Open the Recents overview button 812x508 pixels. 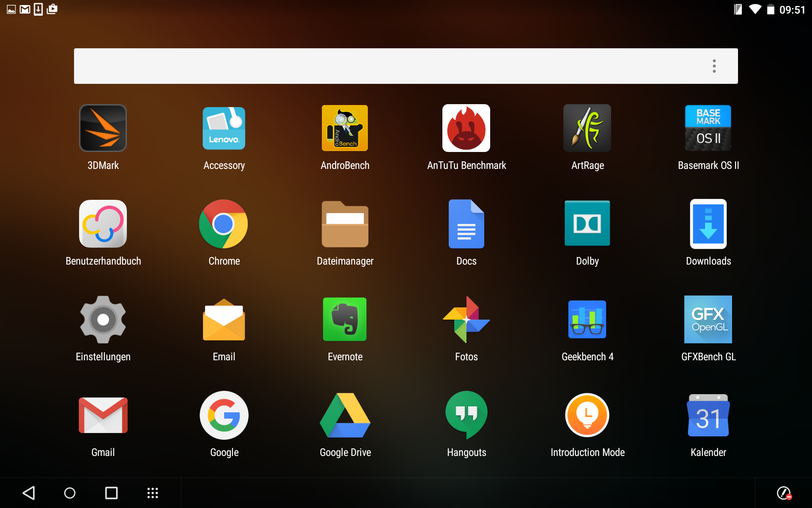coord(111,493)
